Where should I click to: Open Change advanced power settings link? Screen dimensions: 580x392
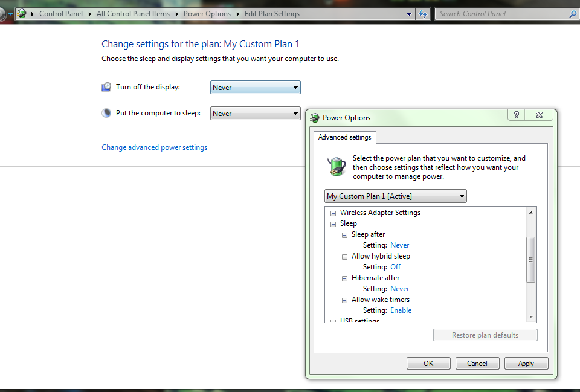tap(154, 147)
